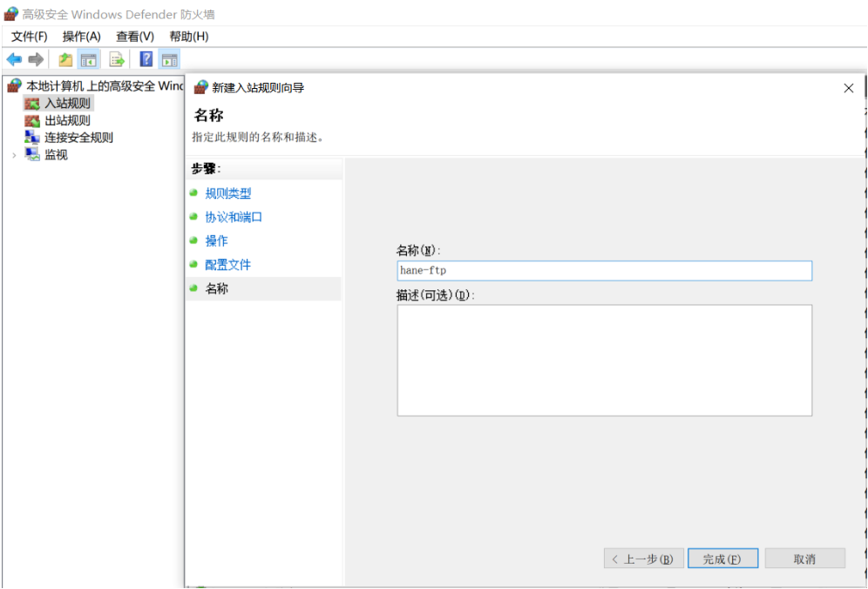Toggle the show/hide console tree icon

(x=89, y=59)
